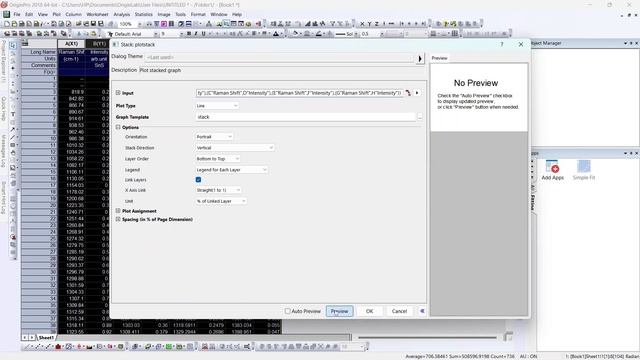The image size is (640, 360).
Task: Click the Set as X column icon
Action: [x=362, y=24]
